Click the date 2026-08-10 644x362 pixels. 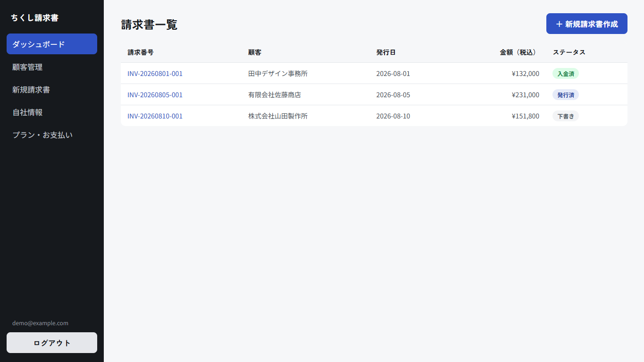pyautogui.click(x=393, y=116)
